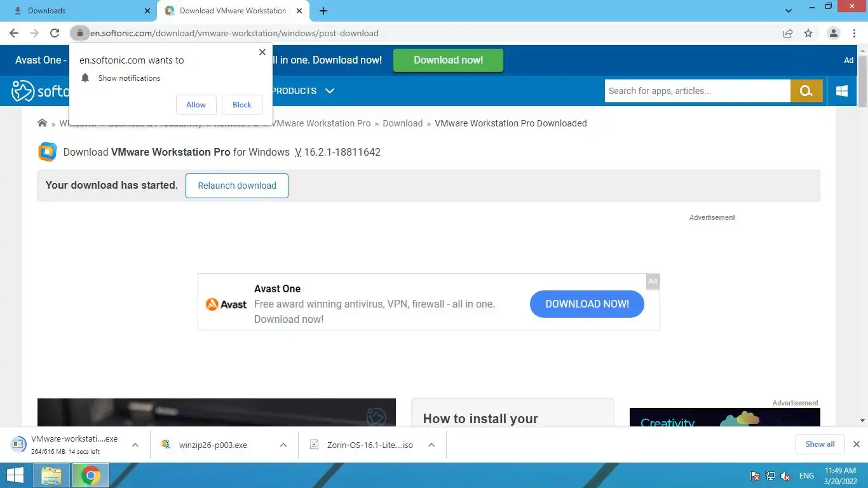Reload the page with the refresh icon
The height and width of the screenshot is (488, 868).
click(x=55, y=33)
